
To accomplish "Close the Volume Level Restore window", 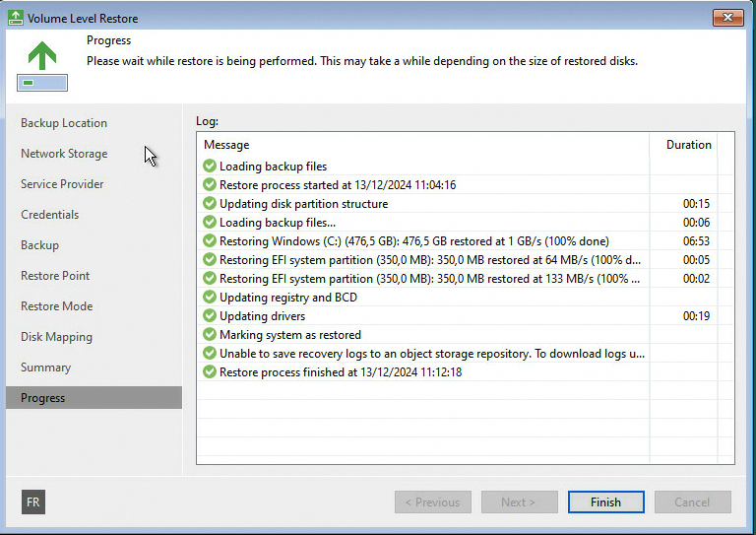I will [728, 18].
